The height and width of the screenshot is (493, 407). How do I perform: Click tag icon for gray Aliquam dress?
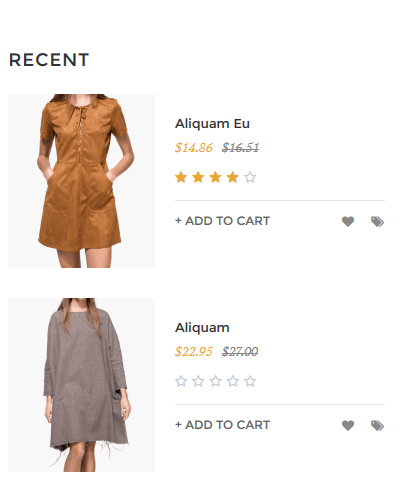[x=377, y=425]
